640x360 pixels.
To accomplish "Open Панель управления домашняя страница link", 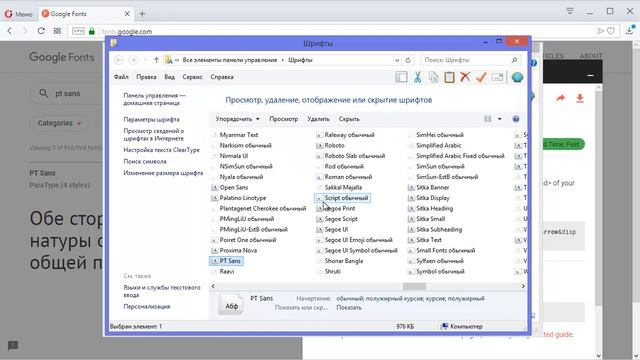I will point(154,99).
